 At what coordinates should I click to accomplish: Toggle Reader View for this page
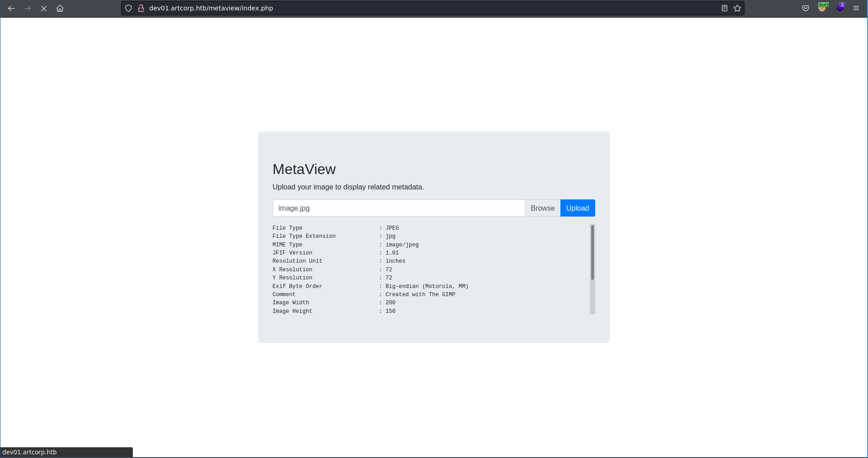click(x=724, y=8)
